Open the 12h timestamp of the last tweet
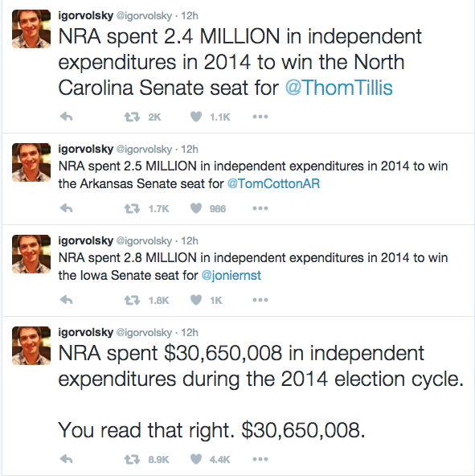 pos(190,332)
